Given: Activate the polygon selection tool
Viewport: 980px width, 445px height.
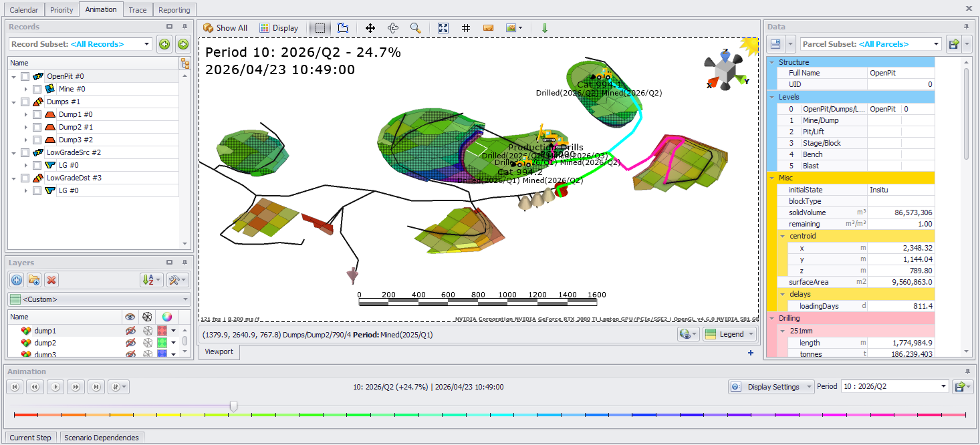Looking at the screenshot, I should click(x=343, y=28).
